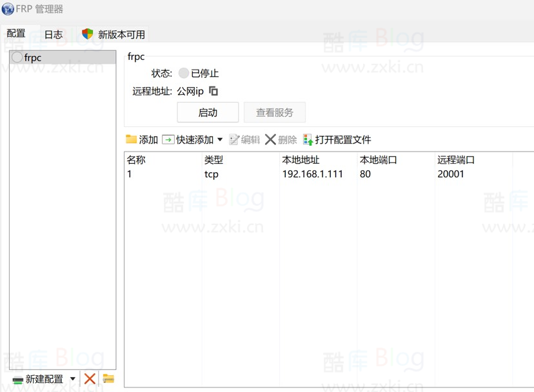The width and height of the screenshot is (534, 392).
Task: Click the red X delete config icon
Action: pos(90,378)
